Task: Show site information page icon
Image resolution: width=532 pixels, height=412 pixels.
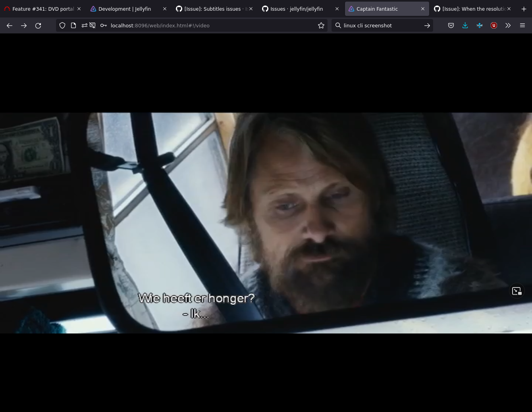Action: point(73,25)
